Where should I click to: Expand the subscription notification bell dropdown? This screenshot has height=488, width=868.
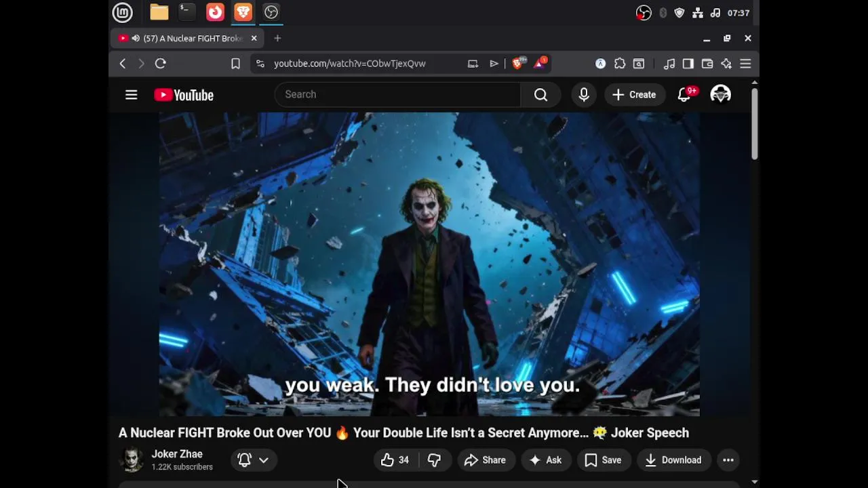point(254,460)
